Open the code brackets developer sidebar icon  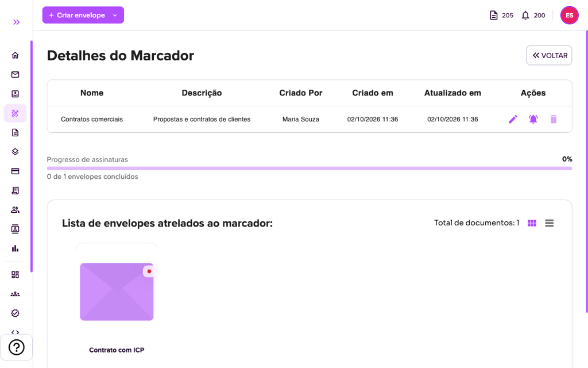coord(15,332)
